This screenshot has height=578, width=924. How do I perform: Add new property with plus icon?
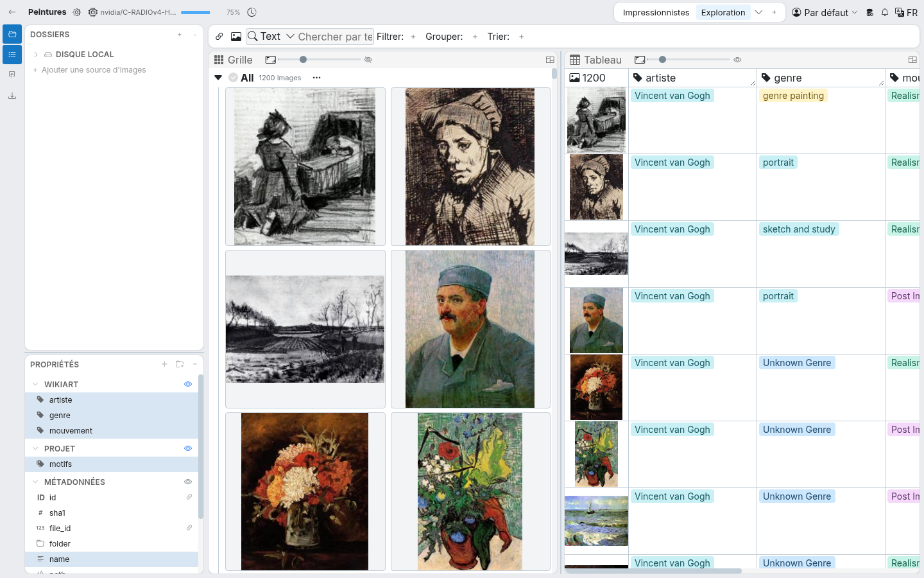(x=164, y=364)
